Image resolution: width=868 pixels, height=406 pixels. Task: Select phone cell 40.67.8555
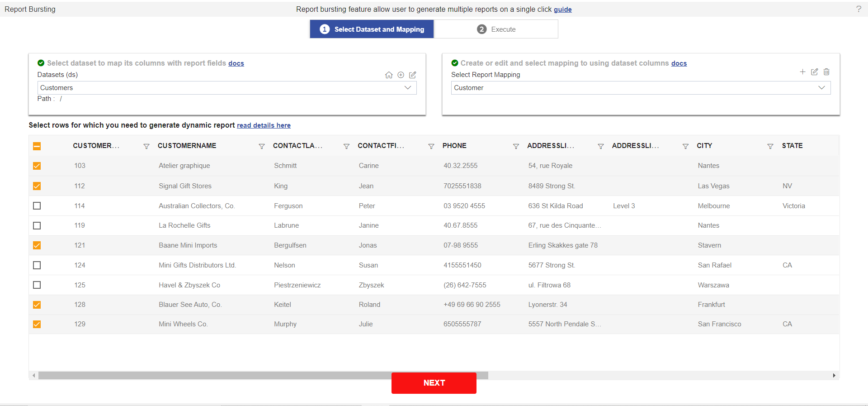click(460, 225)
